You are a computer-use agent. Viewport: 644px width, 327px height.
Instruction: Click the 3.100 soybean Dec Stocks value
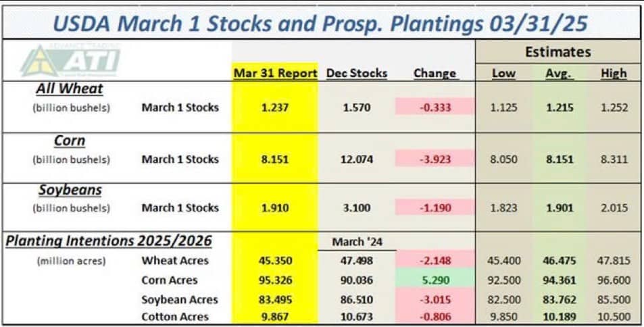click(355, 208)
